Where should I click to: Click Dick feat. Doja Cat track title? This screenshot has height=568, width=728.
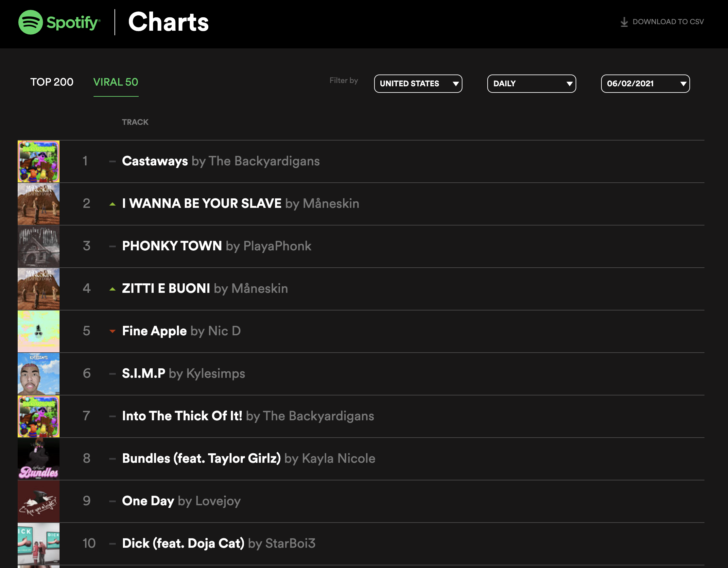coord(183,543)
